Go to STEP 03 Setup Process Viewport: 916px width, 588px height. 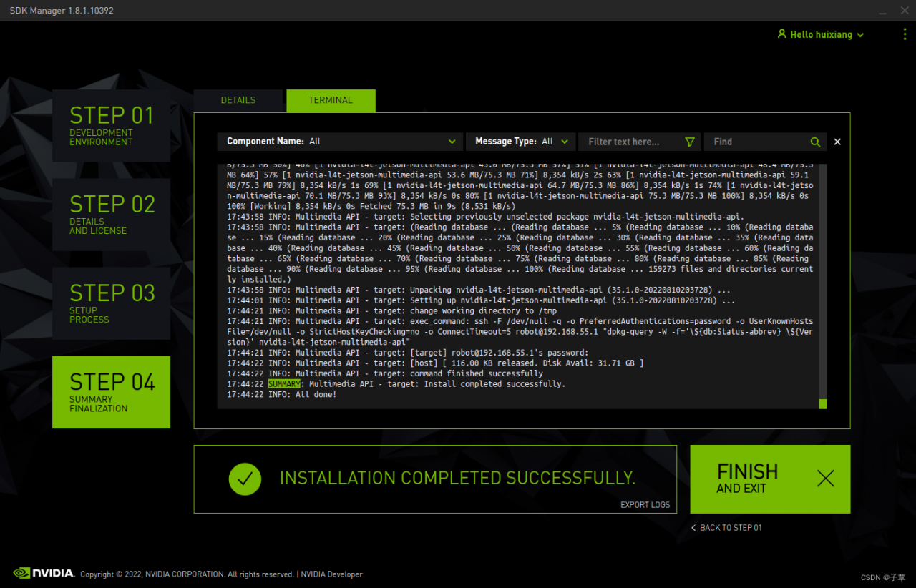pos(111,303)
